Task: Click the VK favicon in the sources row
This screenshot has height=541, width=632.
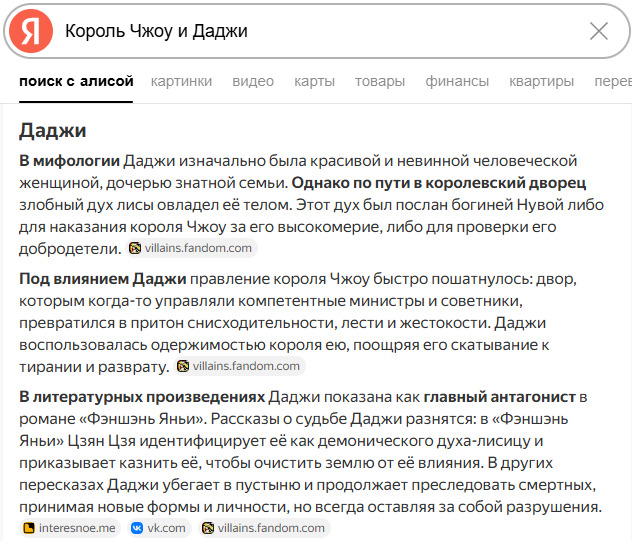Action: pyautogui.click(x=137, y=528)
